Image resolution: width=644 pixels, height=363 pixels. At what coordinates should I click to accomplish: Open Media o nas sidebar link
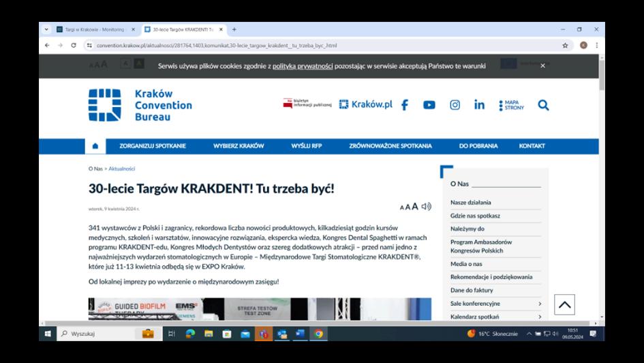[x=466, y=264]
